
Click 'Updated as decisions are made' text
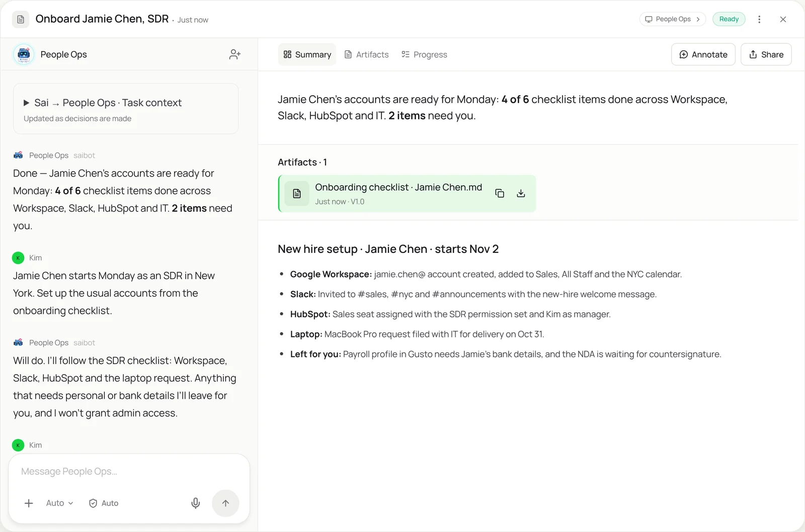tap(77, 119)
